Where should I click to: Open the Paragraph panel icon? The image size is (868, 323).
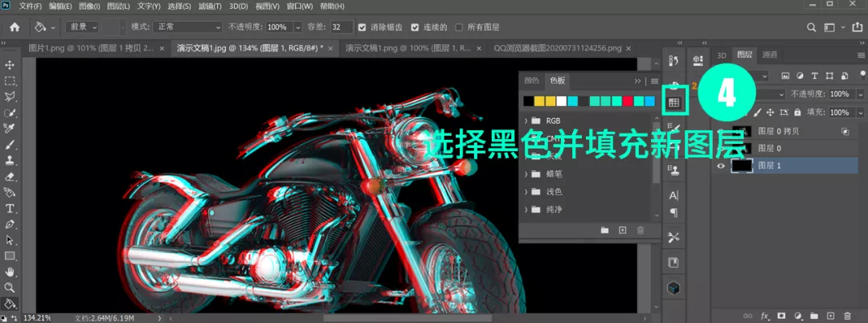(x=674, y=212)
